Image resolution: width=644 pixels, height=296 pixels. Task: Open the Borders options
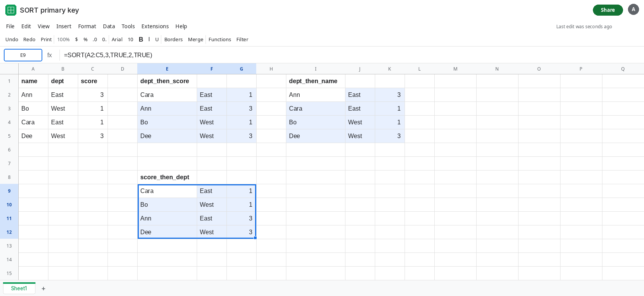(x=173, y=39)
